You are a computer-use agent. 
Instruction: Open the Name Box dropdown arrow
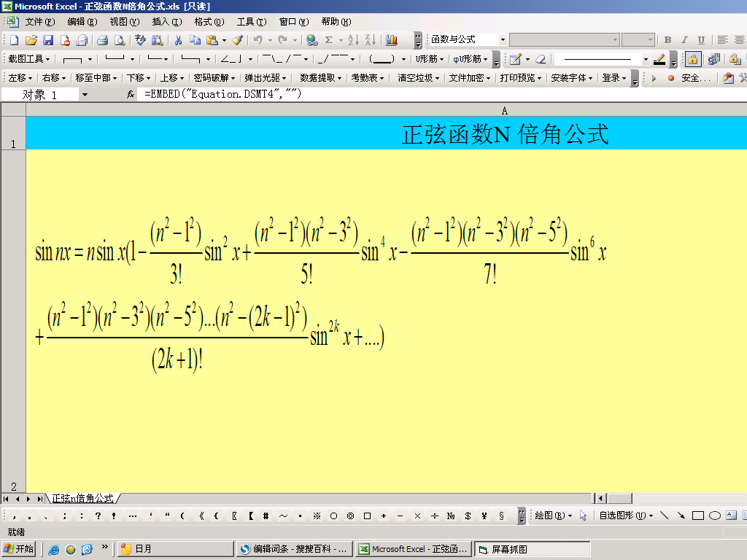85,94
